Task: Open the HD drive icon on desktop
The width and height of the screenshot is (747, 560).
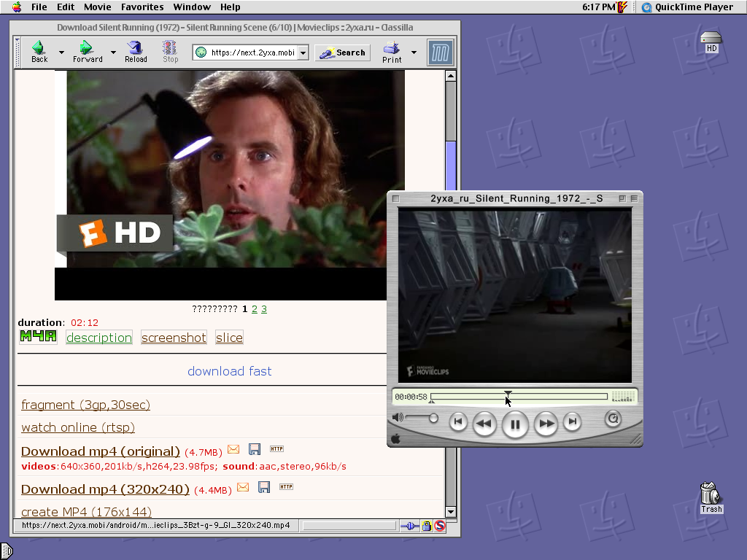Action: click(x=711, y=42)
